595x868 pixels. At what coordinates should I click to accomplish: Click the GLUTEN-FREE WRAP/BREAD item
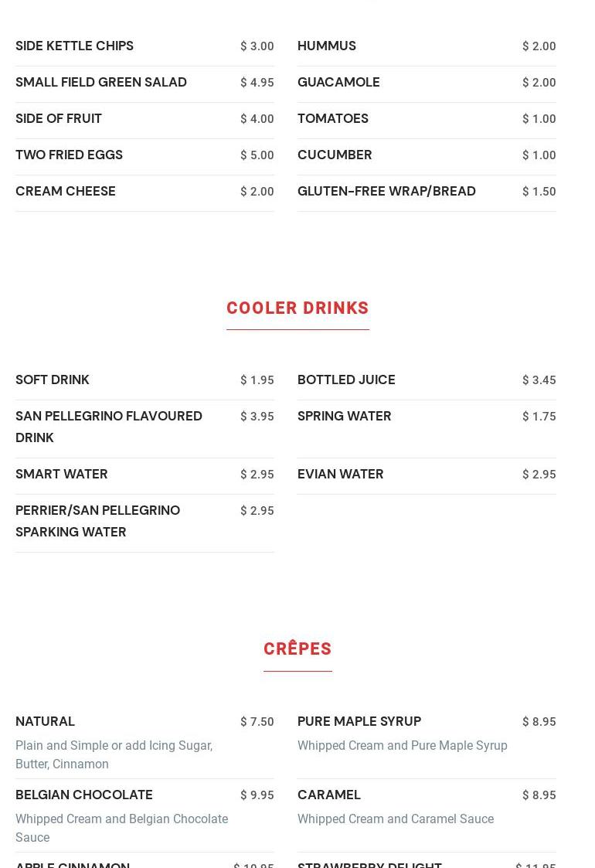[386, 192]
